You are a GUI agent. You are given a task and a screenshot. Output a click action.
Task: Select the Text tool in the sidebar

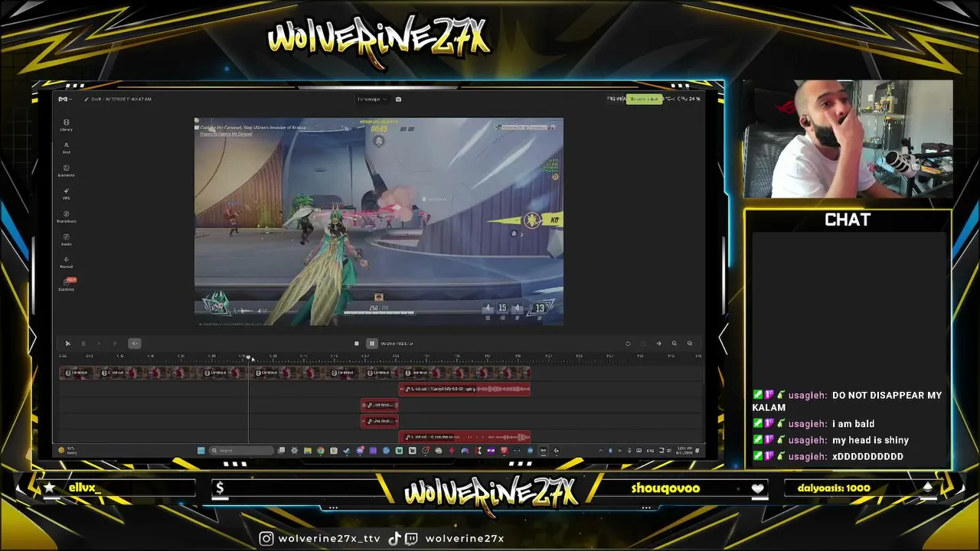point(66,148)
